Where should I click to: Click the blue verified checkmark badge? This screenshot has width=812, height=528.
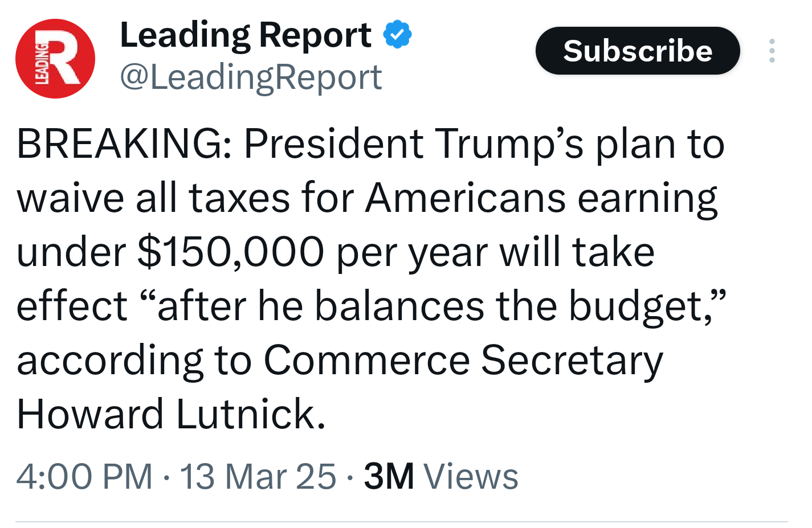[397, 35]
